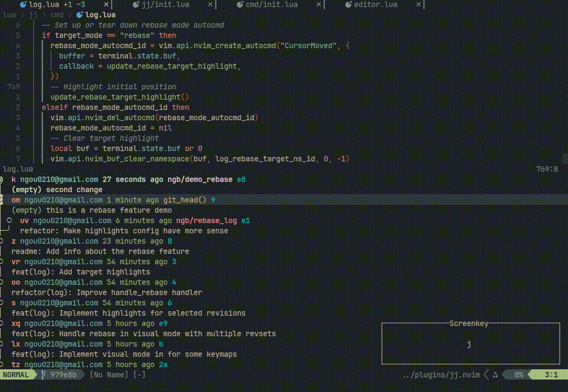This screenshot has width=568, height=392.
Task: Click 'refactor: Make highlights config have more sense'
Action: 124,231
